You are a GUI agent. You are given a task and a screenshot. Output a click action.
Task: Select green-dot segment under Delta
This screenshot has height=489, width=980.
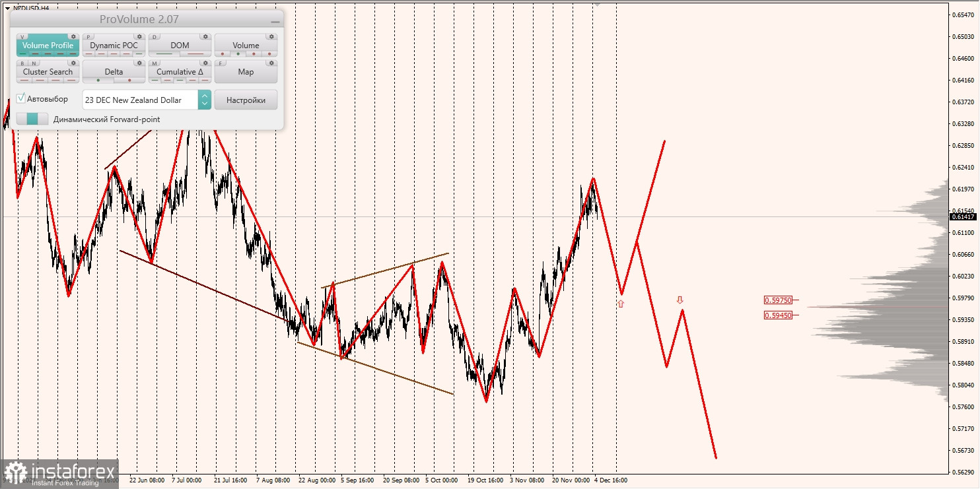[98, 80]
